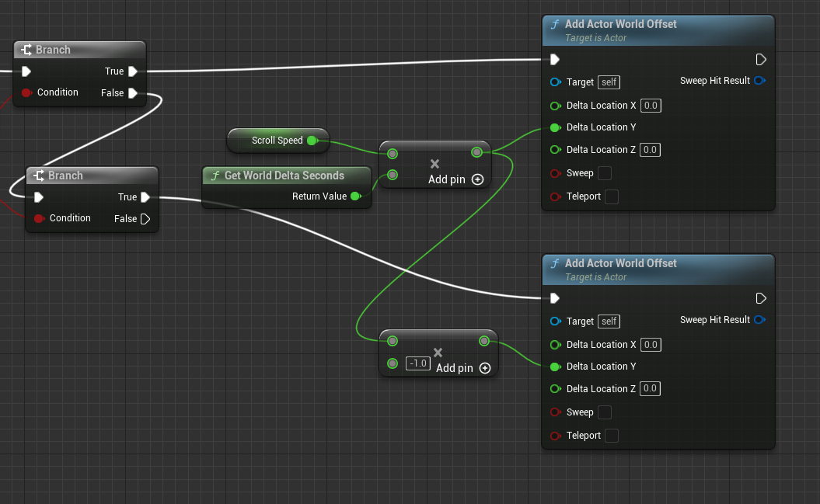820x504 pixels.
Task: Click the lower multiply node's top input pin
Action: coord(393,341)
